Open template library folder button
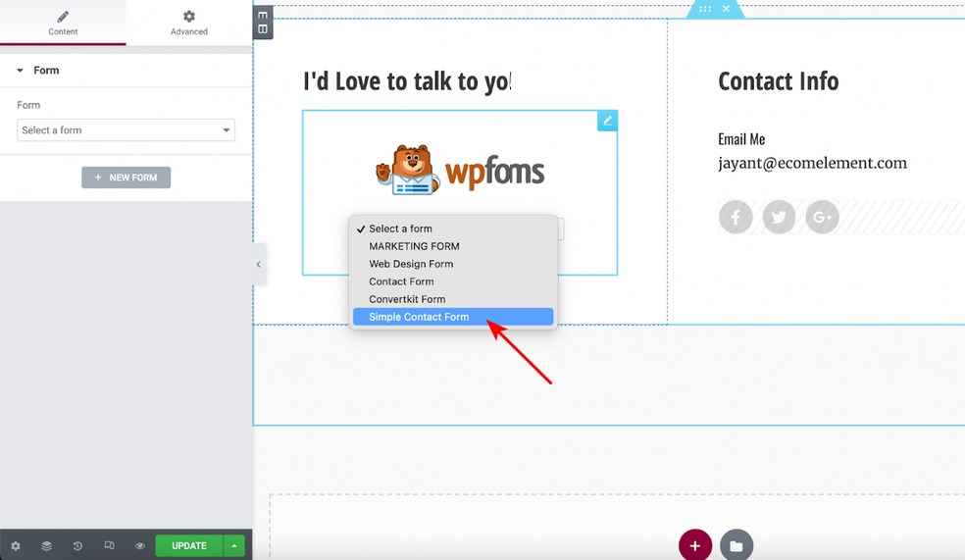Viewport: 965px width, 560px height. (736, 545)
